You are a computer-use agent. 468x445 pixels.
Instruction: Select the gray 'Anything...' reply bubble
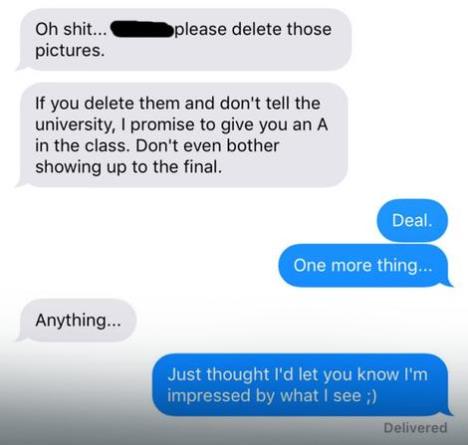(x=76, y=320)
